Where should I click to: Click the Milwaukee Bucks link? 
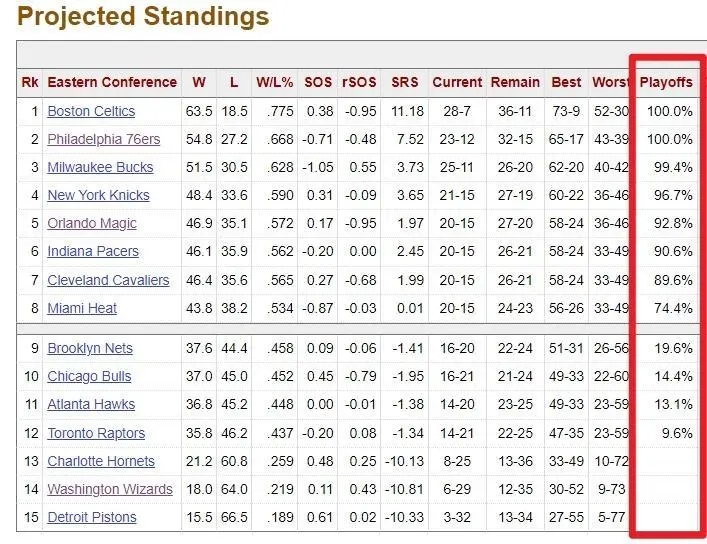pos(100,167)
